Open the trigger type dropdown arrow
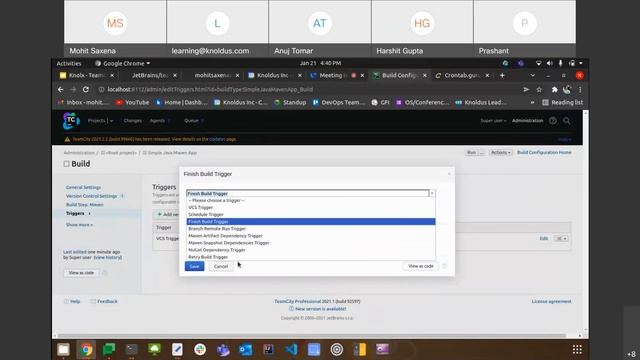The height and width of the screenshot is (360, 640). click(432, 193)
